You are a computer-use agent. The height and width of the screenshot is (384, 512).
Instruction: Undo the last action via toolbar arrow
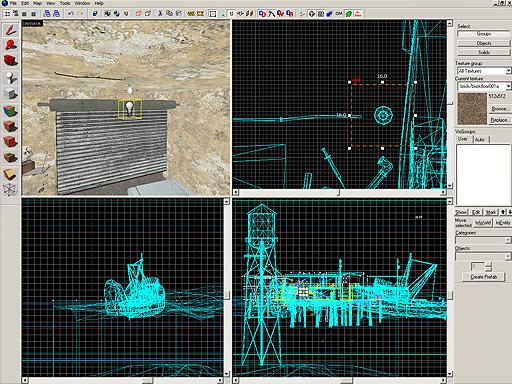click(x=71, y=14)
